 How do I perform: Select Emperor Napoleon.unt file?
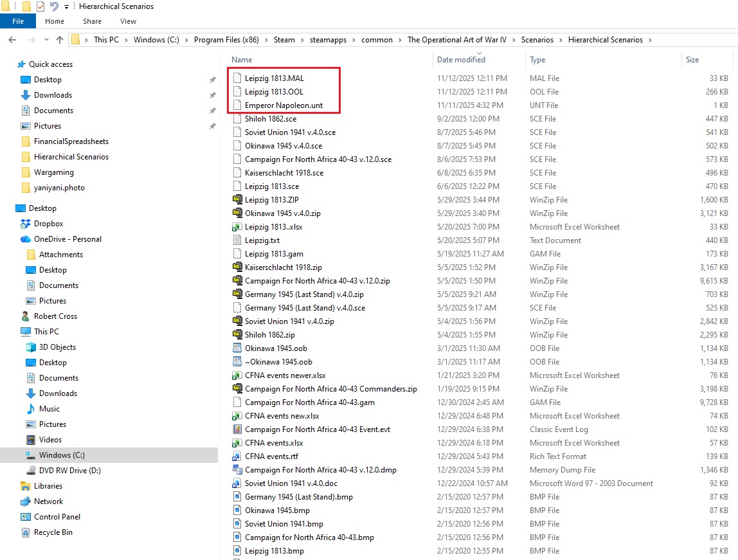point(283,105)
